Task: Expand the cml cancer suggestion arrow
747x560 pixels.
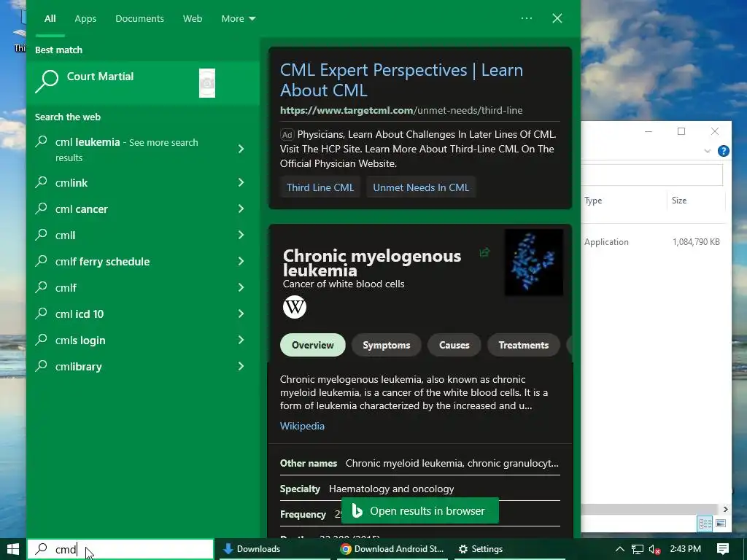Action: click(x=241, y=209)
